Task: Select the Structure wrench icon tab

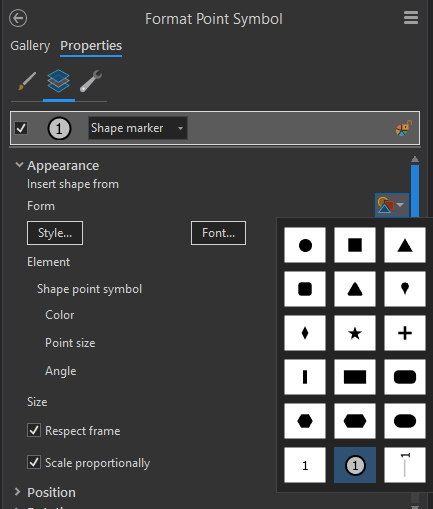Action: tap(91, 81)
